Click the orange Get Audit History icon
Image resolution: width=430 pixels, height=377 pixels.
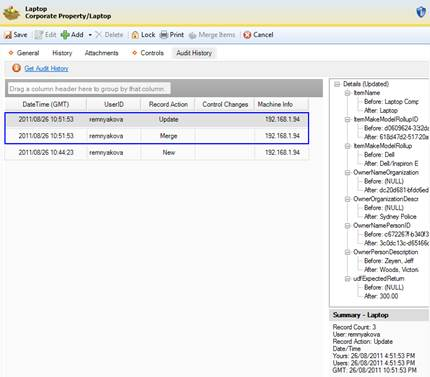pos(16,68)
